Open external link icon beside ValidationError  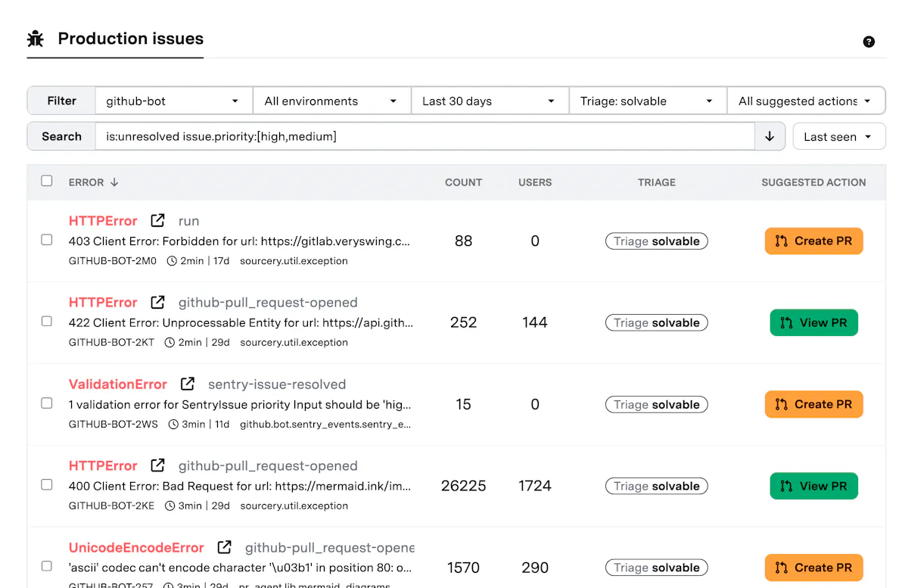187,384
